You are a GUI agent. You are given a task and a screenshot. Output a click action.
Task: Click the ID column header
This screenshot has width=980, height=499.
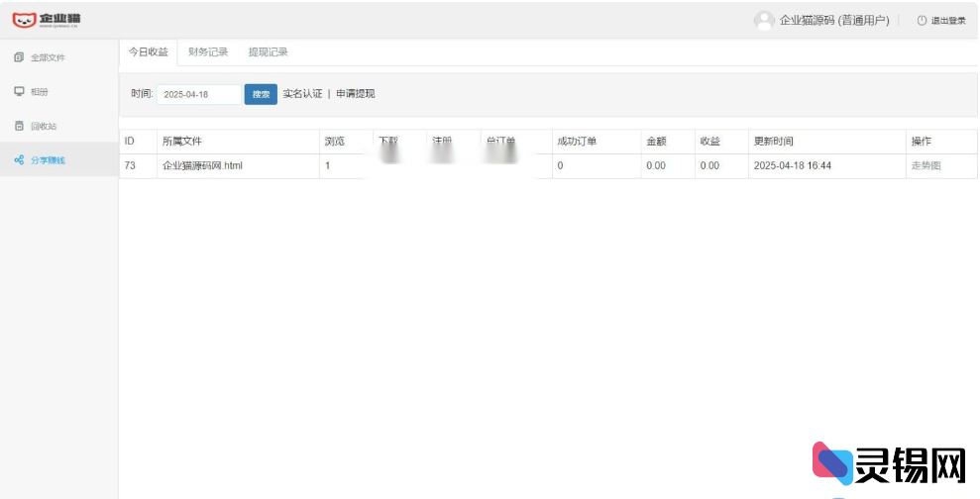[130, 142]
